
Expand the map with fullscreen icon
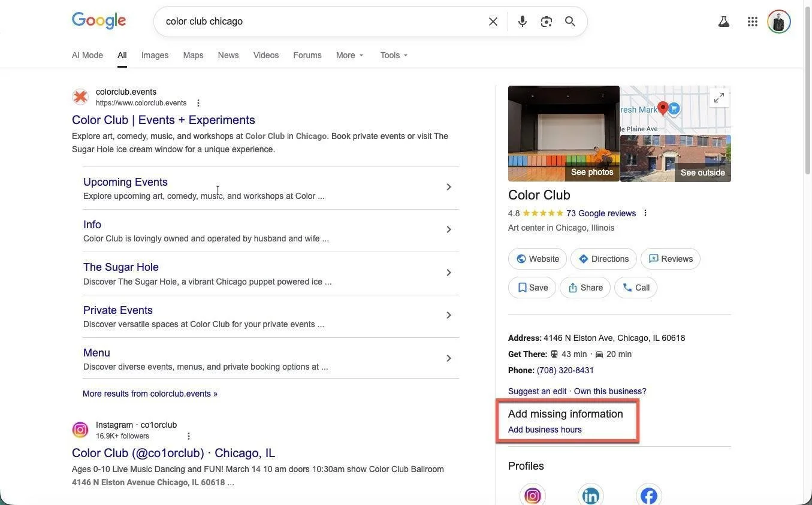click(719, 97)
